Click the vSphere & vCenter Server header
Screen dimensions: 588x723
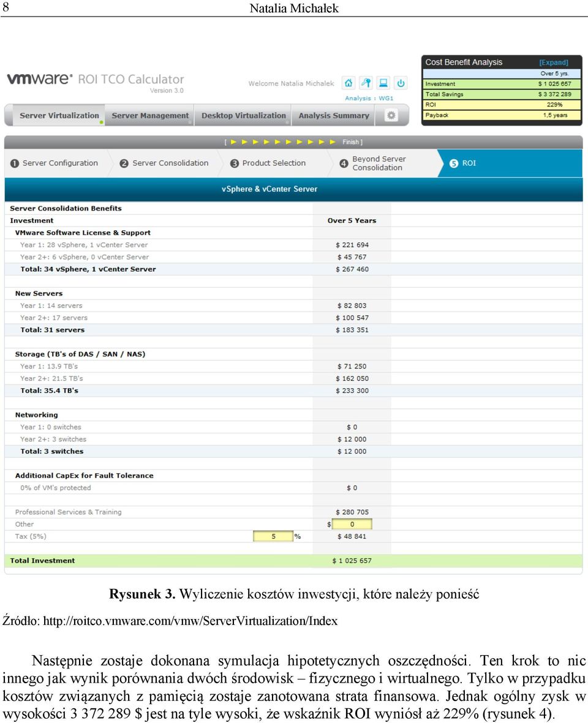[269, 189]
